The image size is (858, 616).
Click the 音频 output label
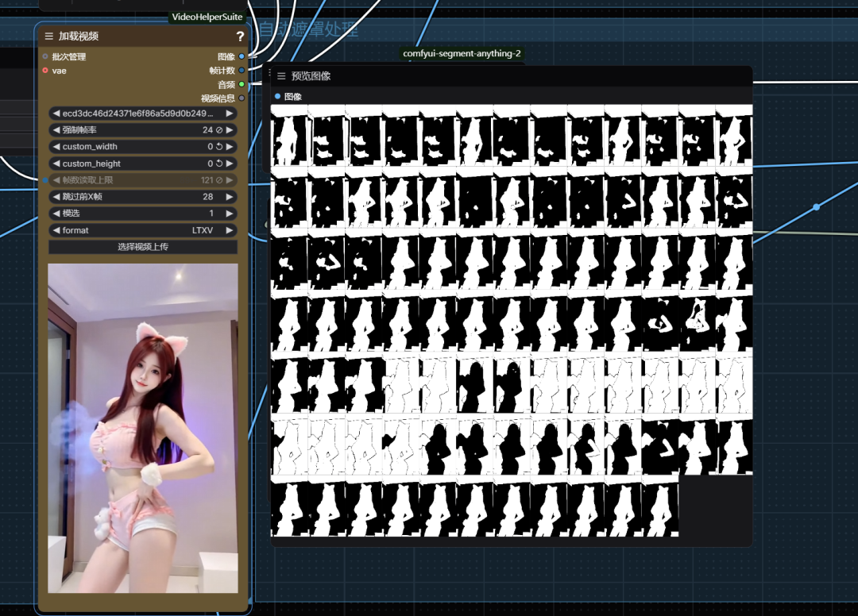point(226,85)
